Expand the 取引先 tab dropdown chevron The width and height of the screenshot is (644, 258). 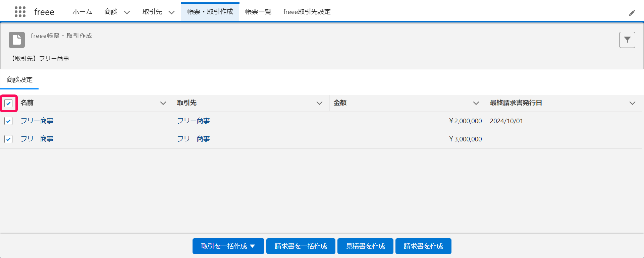171,12
